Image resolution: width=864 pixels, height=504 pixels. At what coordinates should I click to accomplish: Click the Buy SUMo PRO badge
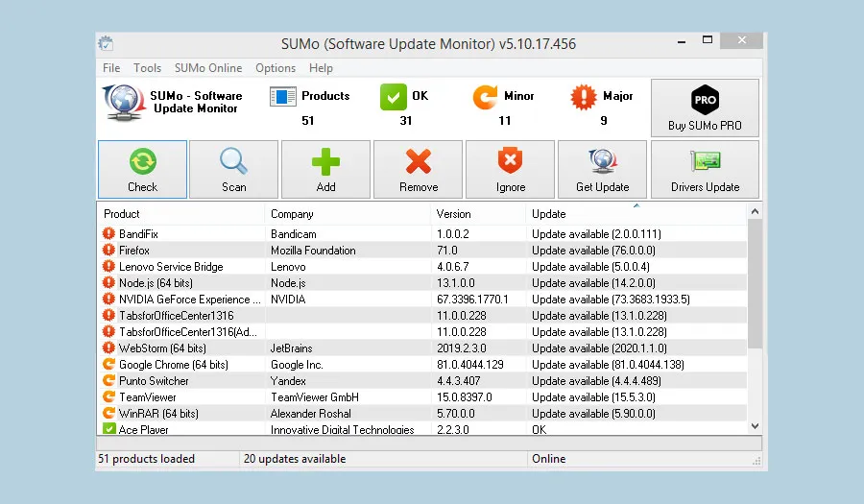point(705,108)
